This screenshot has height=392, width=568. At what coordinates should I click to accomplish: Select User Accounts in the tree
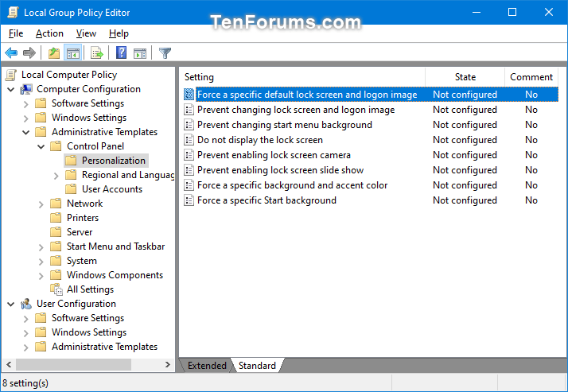pyautogui.click(x=112, y=189)
